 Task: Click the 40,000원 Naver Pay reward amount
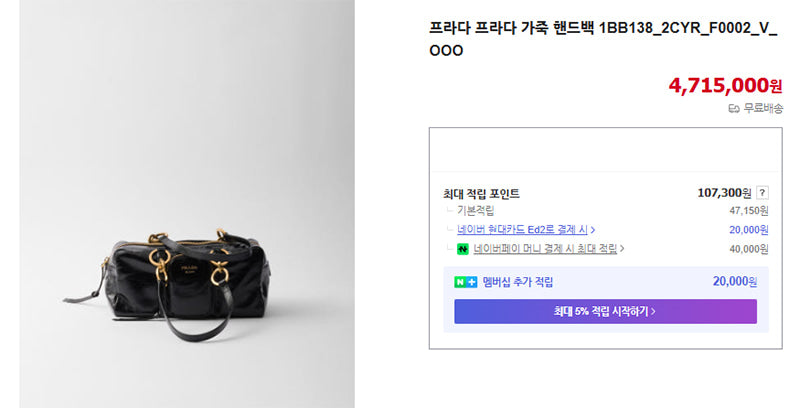(748, 249)
